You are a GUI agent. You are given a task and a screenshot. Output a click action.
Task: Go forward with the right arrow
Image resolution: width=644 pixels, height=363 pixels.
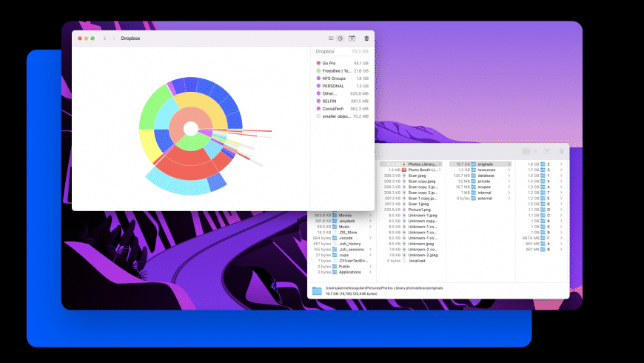click(x=113, y=38)
